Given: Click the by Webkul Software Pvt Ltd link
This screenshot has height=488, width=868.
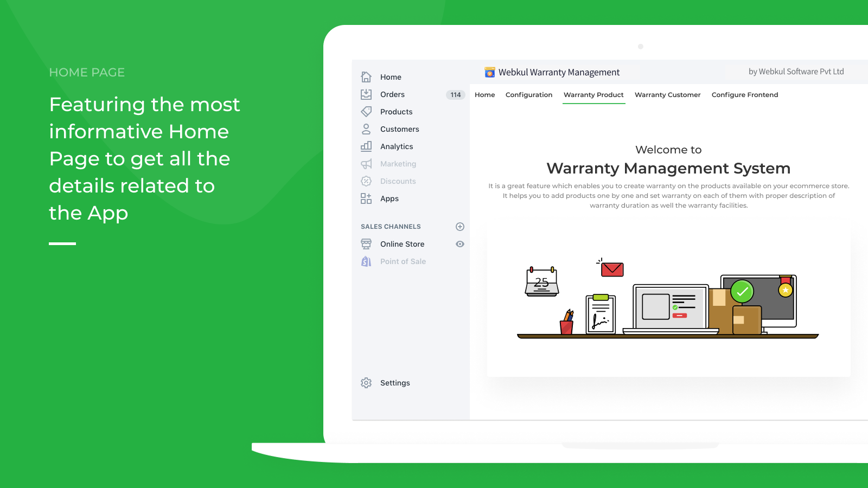Looking at the screenshot, I should [795, 71].
